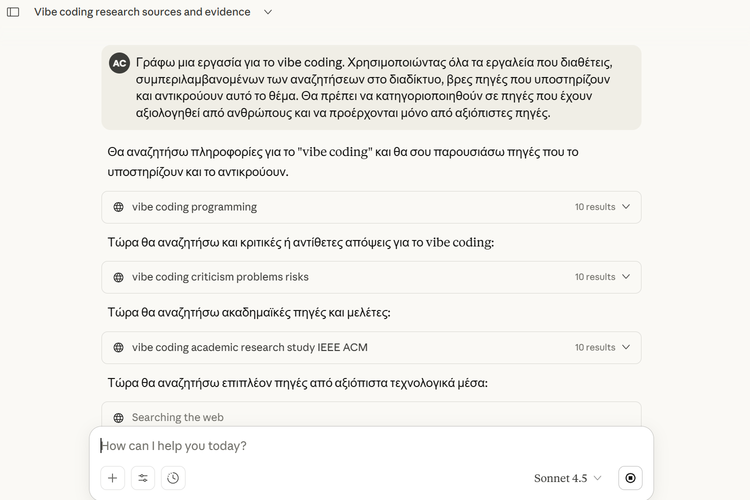Click globe icon for vibe coding programming search
This screenshot has width=750, height=500.
tap(119, 207)
